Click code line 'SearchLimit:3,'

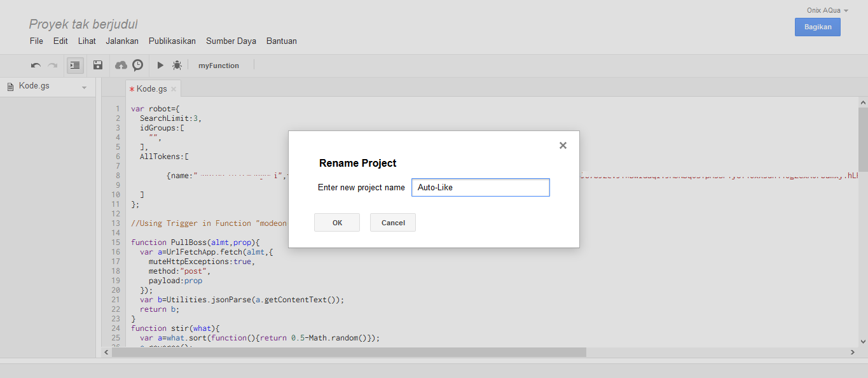[x=171, y=118]
